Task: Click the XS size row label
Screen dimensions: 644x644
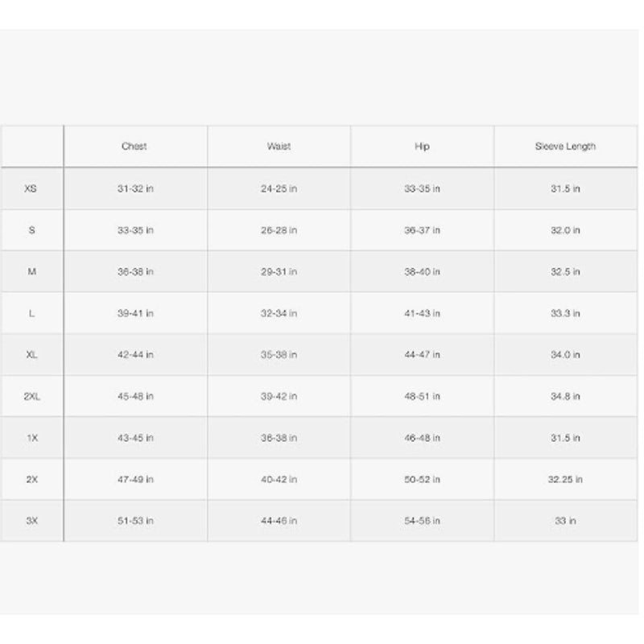Action: coord(31,188)
